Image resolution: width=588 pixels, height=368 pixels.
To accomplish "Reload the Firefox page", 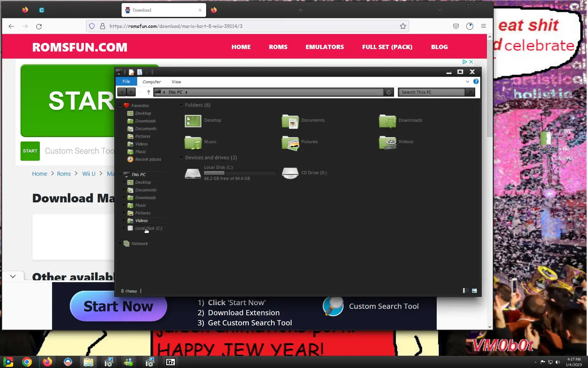I will (39, 26).
